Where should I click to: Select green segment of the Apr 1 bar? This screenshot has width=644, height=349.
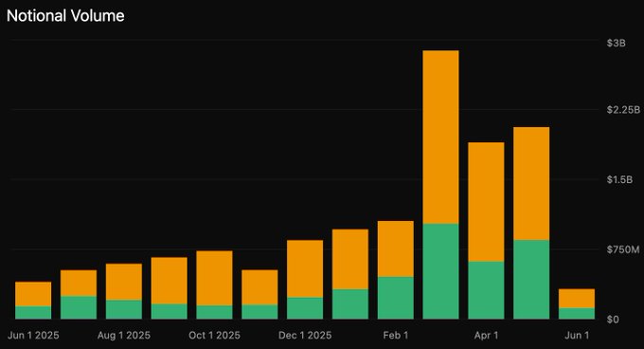point(486,290)
